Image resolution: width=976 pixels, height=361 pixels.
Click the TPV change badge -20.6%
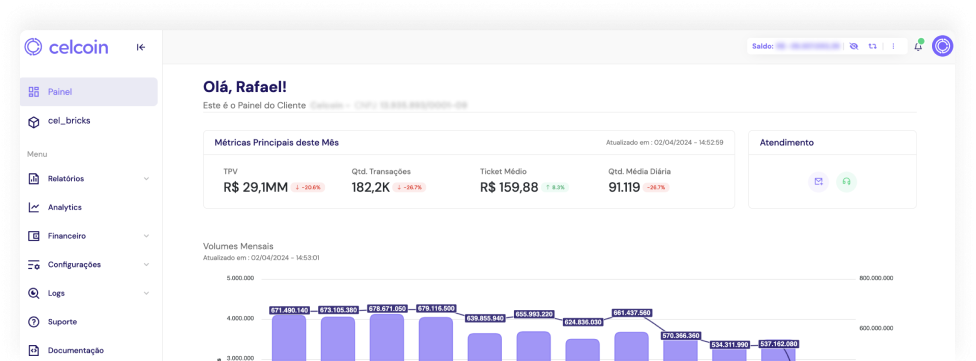coord(307,187)
